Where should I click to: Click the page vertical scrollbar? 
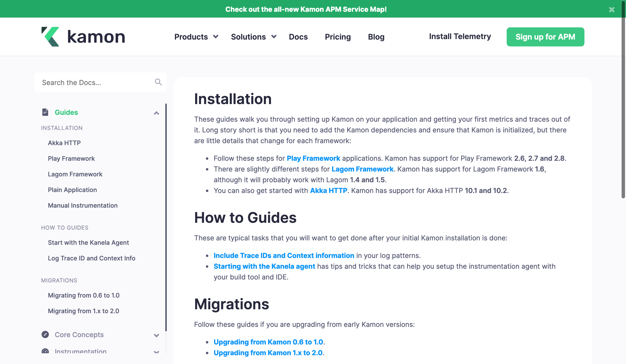[x=623, y=99]
